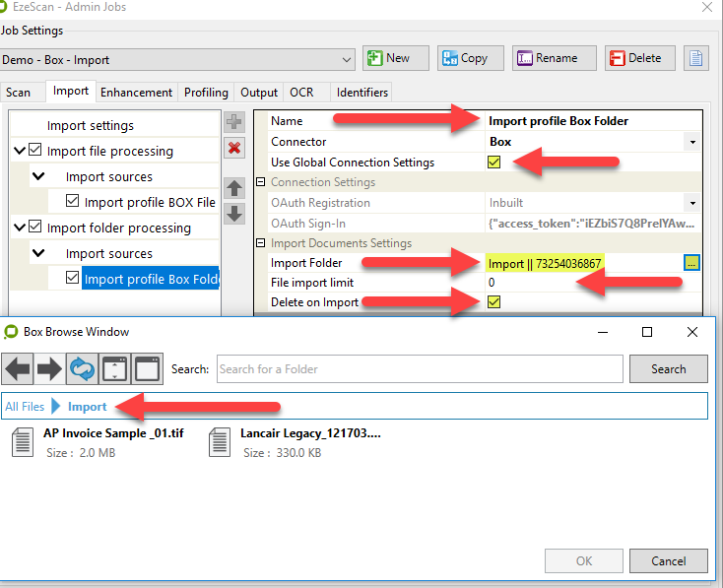Click the Search for a Folder field
Screen dimensions: 723x588
[x=420, y=369]
